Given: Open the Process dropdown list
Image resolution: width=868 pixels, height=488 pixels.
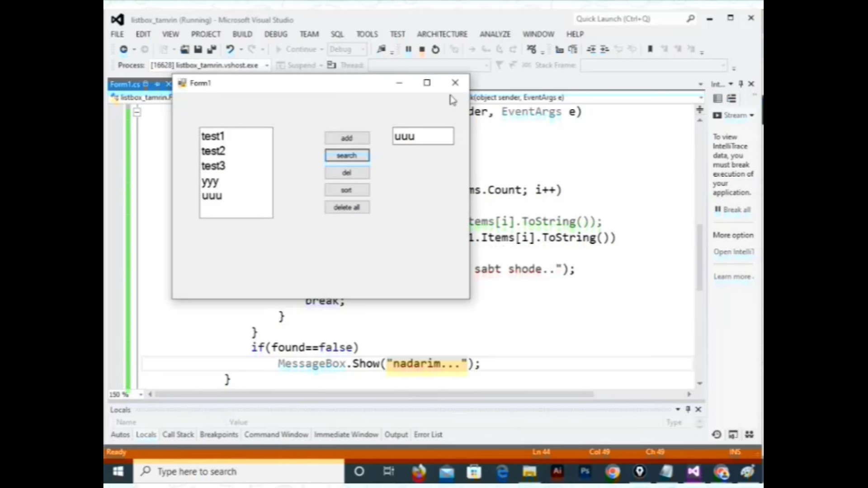Looking at the screenshot, I should (x=267, y=66).
